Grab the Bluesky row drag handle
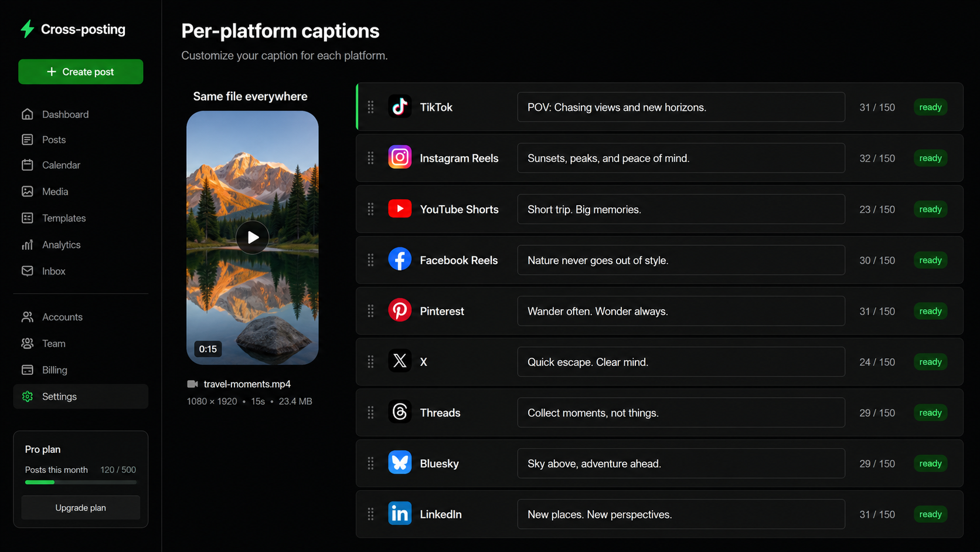This screenshot has width=980, height=552. tap(370, 463)
